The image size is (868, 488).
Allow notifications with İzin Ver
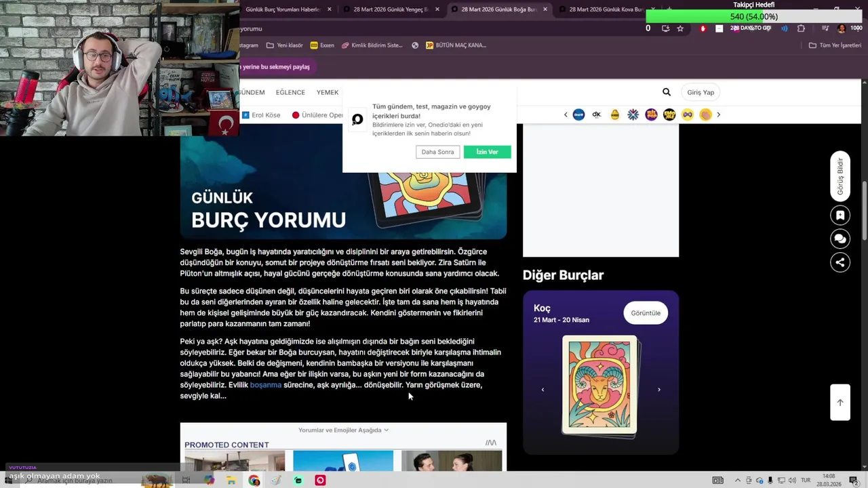coord(487,152)
